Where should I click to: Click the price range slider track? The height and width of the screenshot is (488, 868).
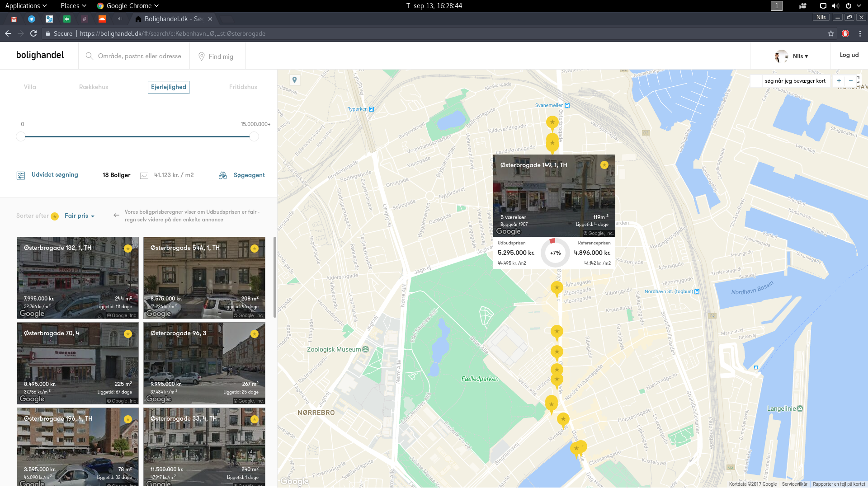137,136
